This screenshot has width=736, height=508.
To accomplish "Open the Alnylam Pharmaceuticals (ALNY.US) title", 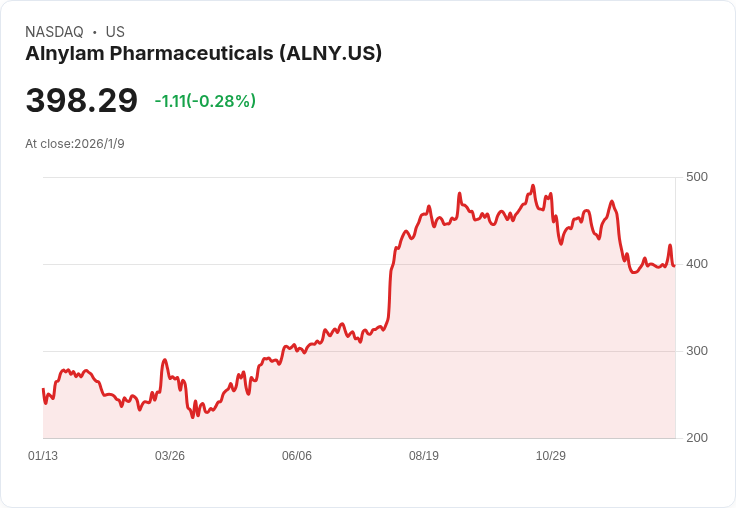I will (203, 54).
